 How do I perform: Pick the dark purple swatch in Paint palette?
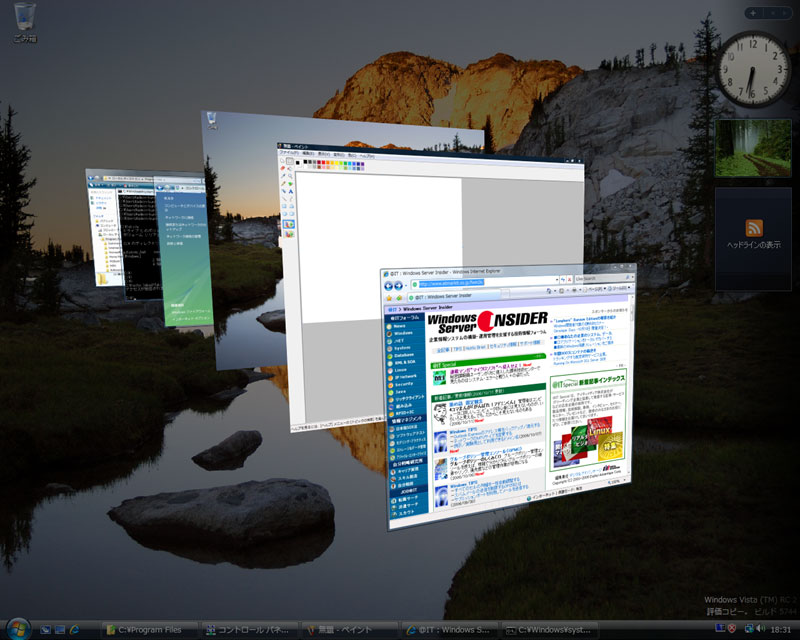[x=363, y=164]
